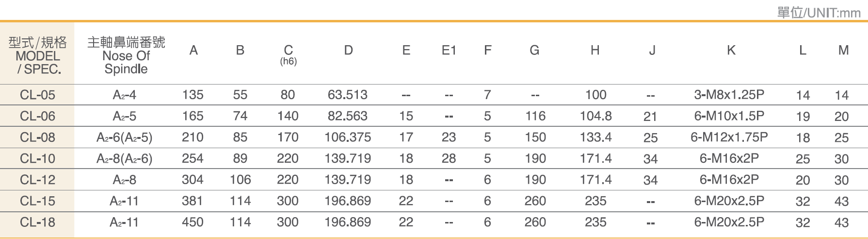
Task: Select the CL-06 model row label
Action: click(x=37, y=116)
